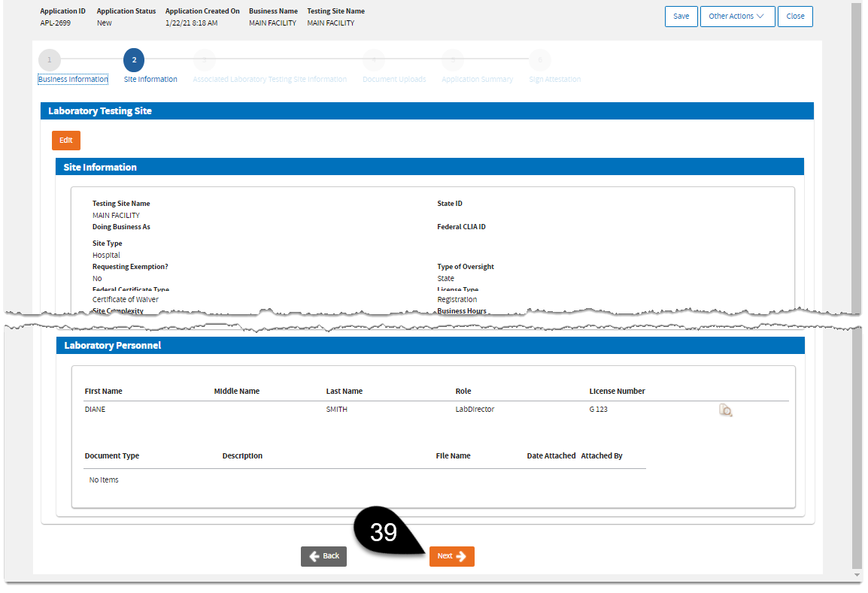868x593 pixels.
Task: Proceed with the orange Next button
Action: tap(451, 556)
